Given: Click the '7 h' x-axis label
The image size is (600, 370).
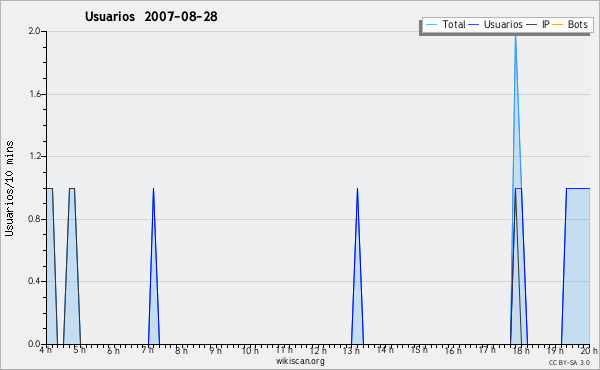Looking at the screenshot, I should coord(147,350).
